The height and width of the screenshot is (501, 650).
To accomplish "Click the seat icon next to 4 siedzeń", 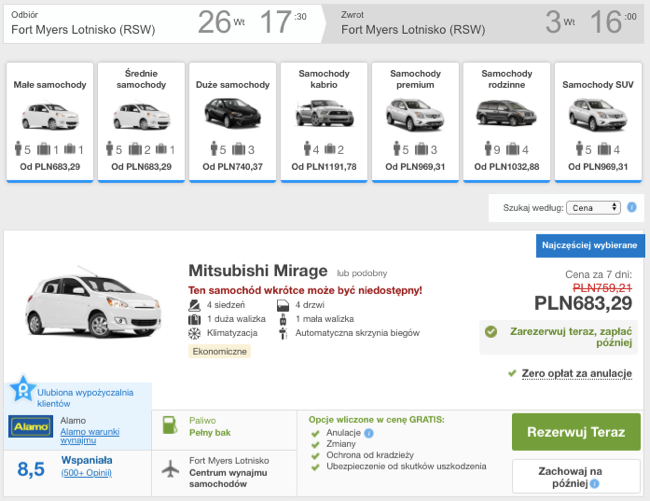I will pos(194,305).
